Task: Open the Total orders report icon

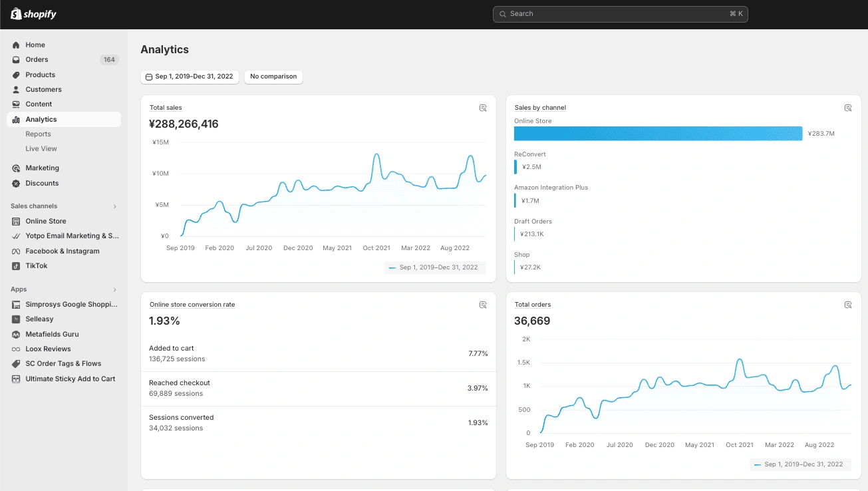Action: click(x=848, y=305)
